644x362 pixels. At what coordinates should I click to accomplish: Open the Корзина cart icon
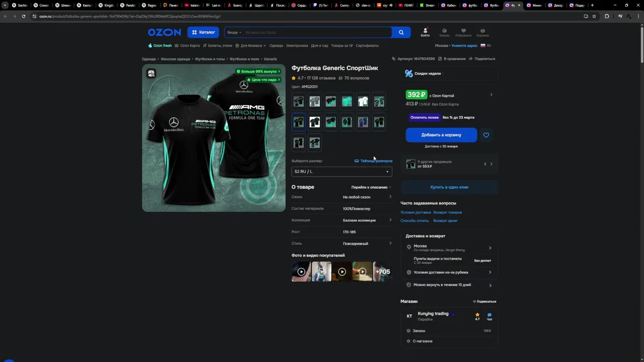click(x=482, y=32)
